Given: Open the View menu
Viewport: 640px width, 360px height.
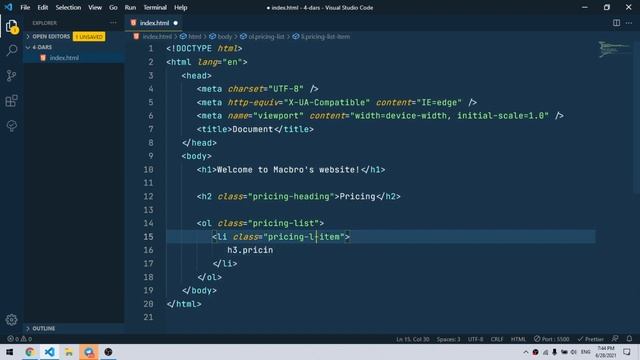Looking at the screenshot, I should coord(95,7).
